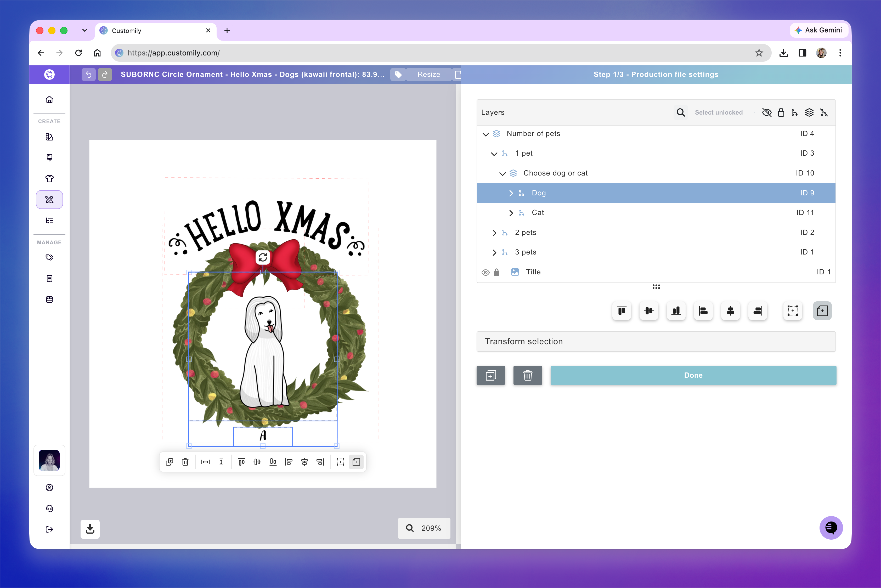The height and width of the screenshot is (588, 881).
Task: Click Ask Gemini in browser
Action: pos(818,30)
